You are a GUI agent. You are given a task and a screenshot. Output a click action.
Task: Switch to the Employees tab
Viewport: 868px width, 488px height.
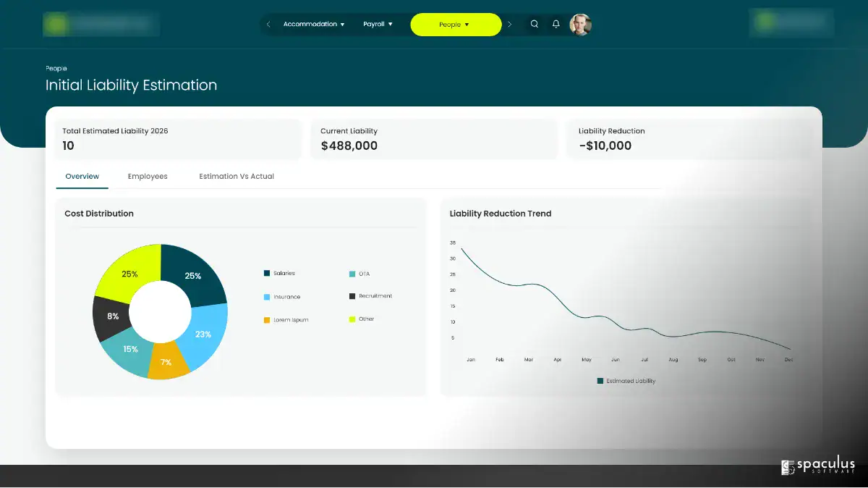click(148, 176)
